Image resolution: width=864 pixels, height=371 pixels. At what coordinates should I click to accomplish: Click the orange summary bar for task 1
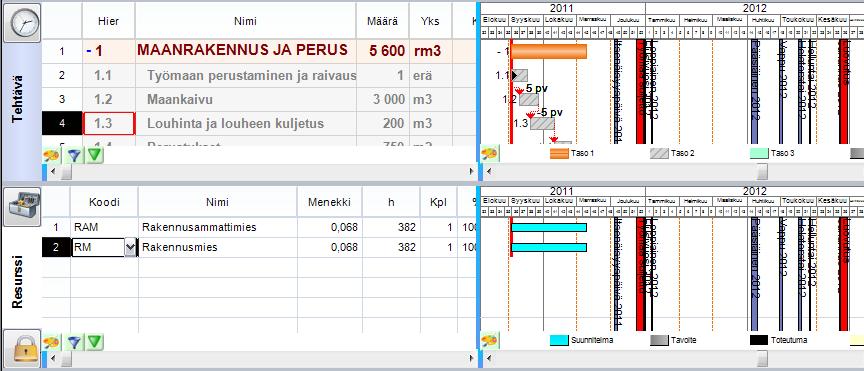[549, 51]
